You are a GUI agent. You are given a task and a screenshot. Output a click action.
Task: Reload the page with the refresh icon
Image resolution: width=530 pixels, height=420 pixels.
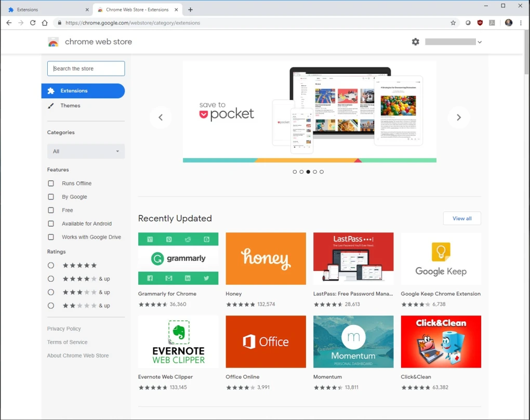click(x=33, y=23)
